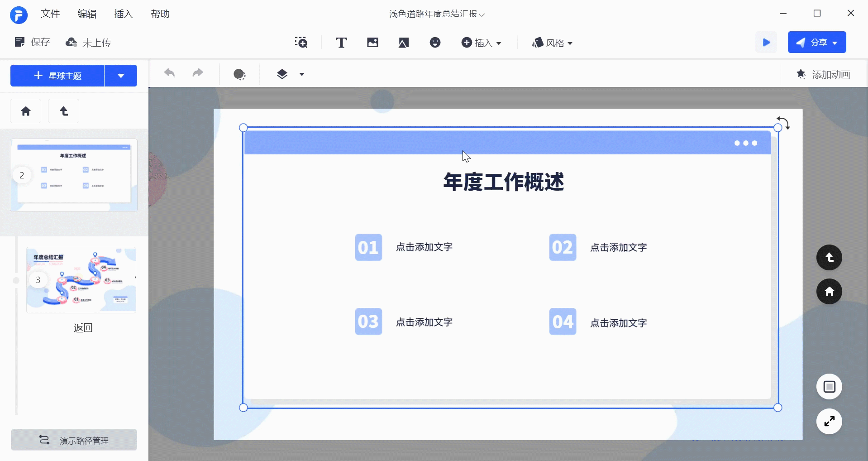Click the 03 number block
Screen dimensions: 868x461
[x=368, y=322]
